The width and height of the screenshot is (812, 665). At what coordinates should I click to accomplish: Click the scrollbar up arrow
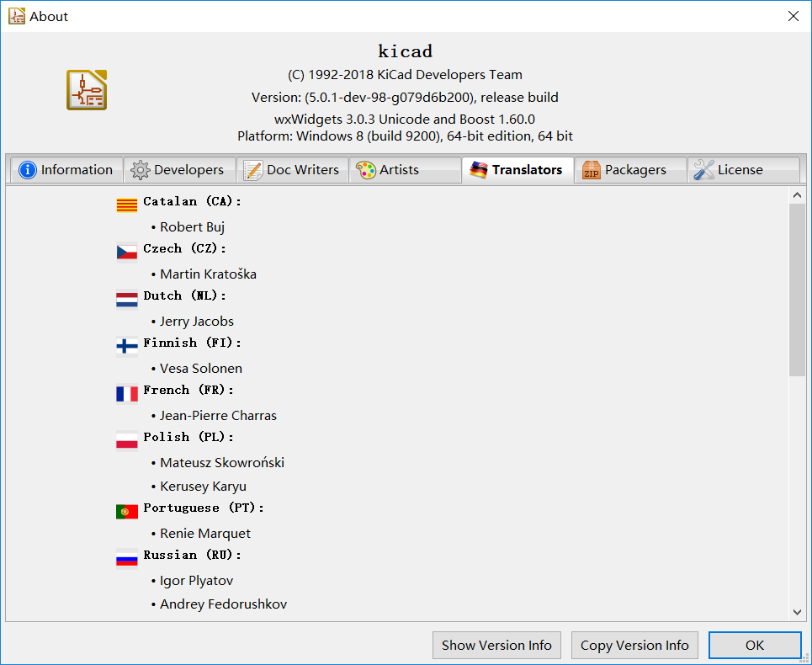[x=797, y=196]
